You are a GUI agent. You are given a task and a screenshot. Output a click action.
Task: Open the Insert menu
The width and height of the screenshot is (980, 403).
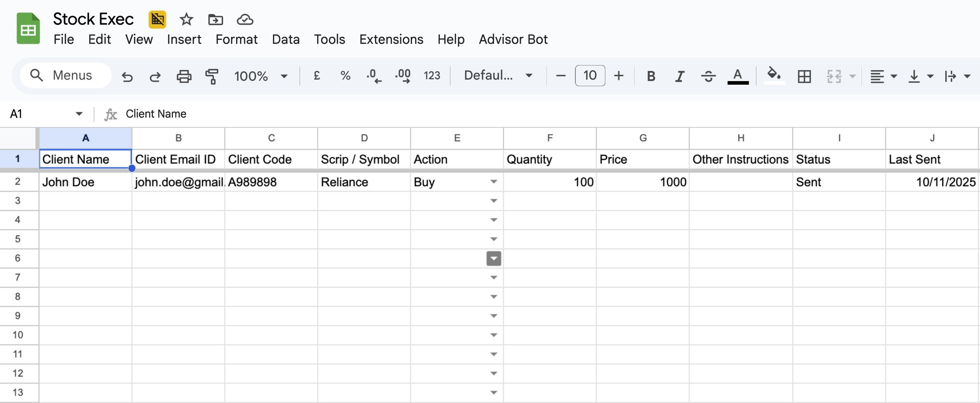(184, 39)
